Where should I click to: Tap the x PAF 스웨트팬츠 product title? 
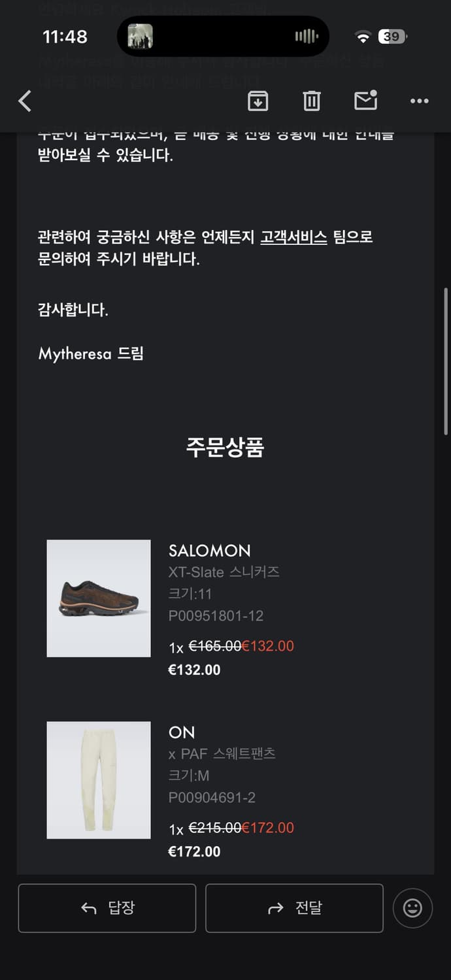point(222,754)
